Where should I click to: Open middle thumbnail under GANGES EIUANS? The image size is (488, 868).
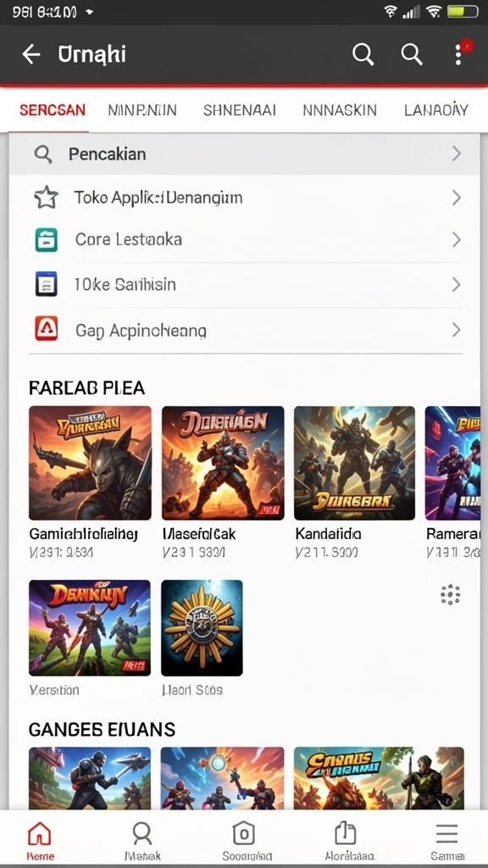(x=223, y=778)
